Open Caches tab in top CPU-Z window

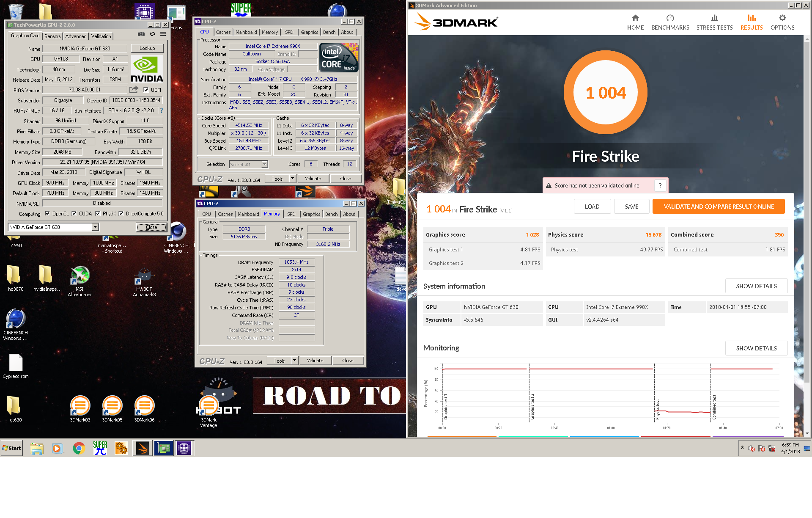pos(223,32)
